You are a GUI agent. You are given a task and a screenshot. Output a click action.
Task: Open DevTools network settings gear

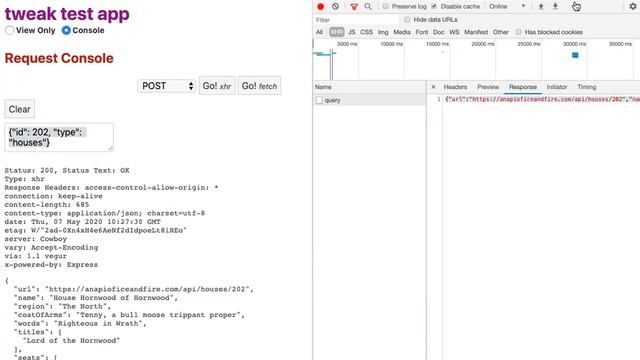coord(633,7)
